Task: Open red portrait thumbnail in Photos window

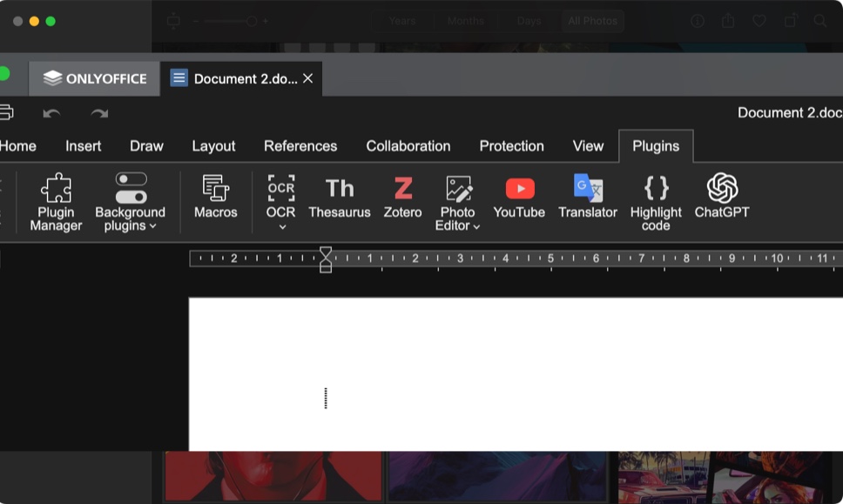Action: point(273,476)
